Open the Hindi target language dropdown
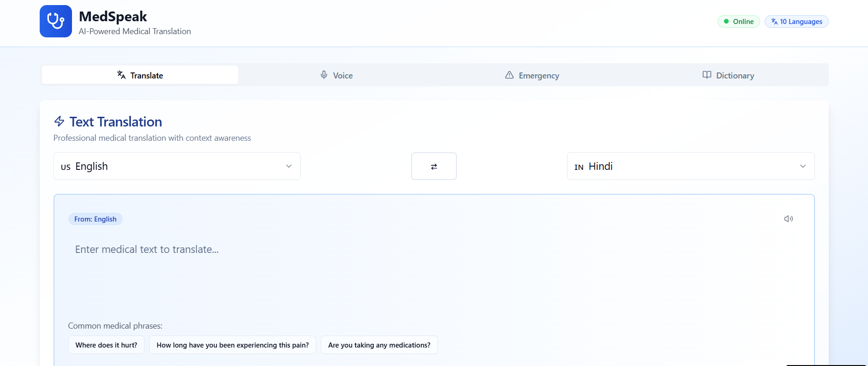 click(x=691, y=166)
